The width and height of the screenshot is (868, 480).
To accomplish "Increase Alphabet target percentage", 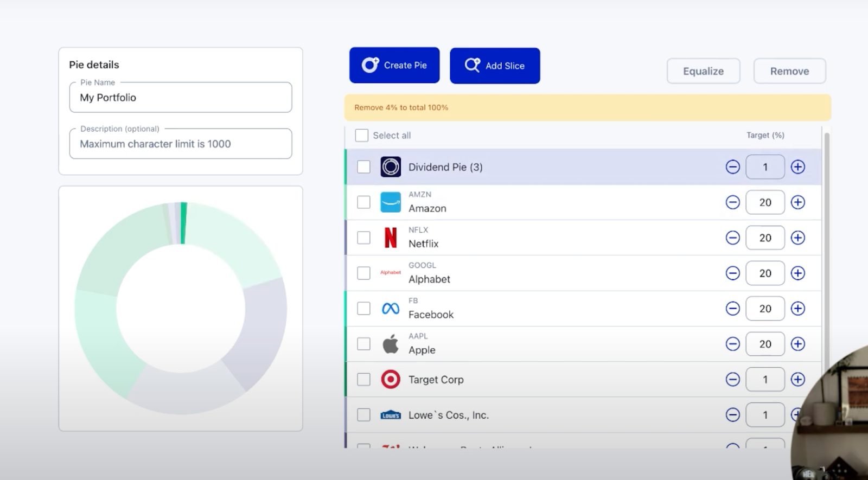I will click(x=798, y=273).
